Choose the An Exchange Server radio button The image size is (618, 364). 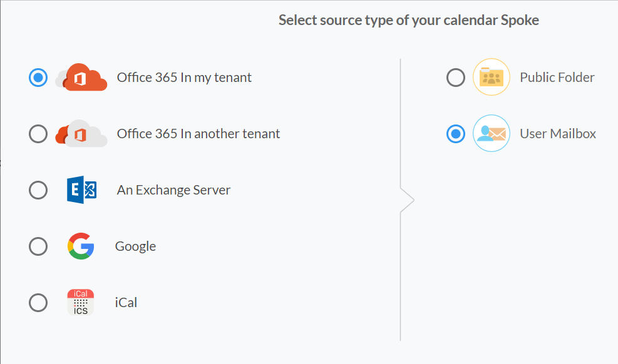click(38, 190)
